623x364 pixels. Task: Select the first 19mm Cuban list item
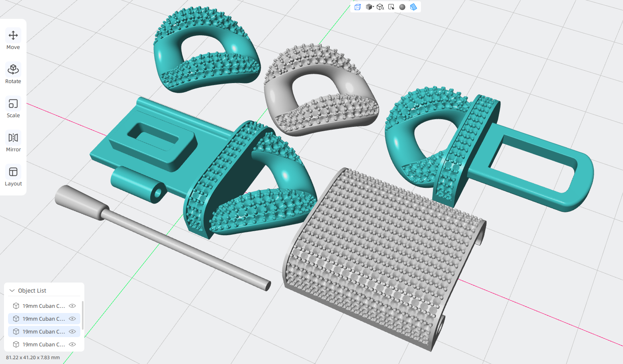pyautogui.click(x=44, y=306)
